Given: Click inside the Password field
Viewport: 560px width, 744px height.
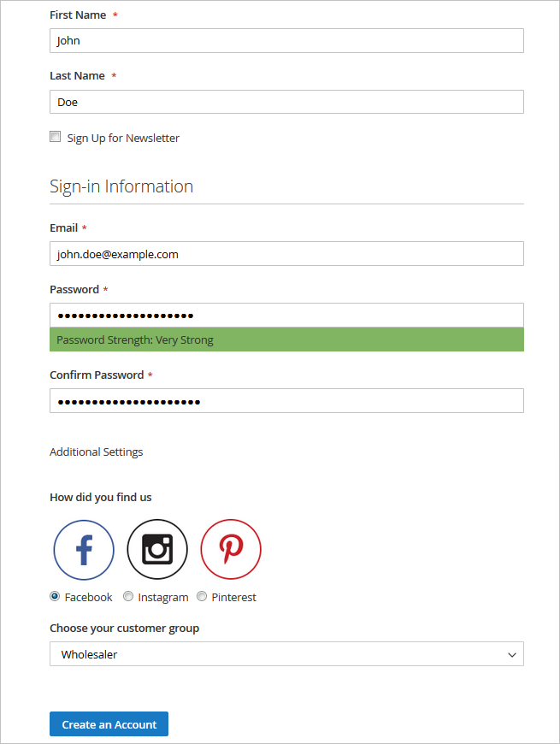Looking at the screenshot, I should click(286, 316).
